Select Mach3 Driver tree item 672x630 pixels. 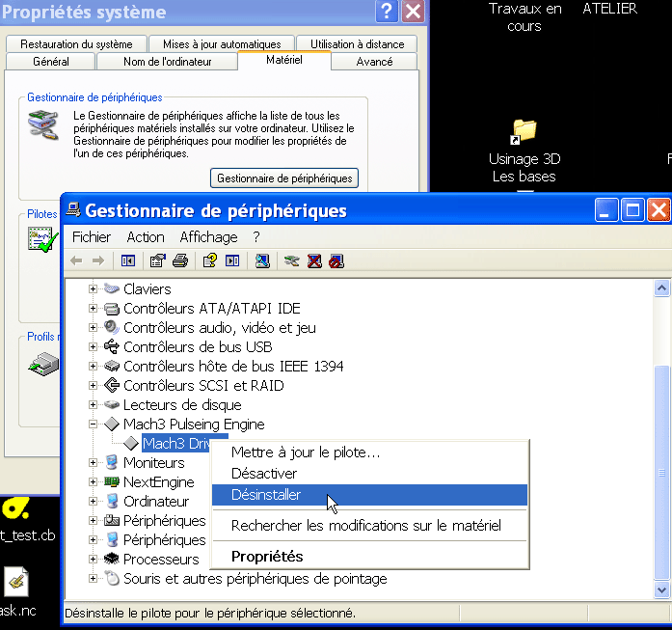176,443
